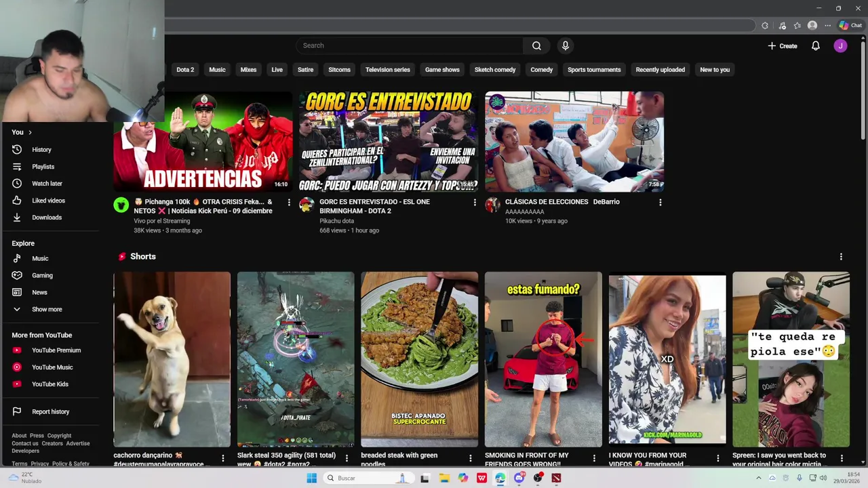Select the New to you chip
The width and height of the screenshot is (868, 488).
(x=715, y=70)
